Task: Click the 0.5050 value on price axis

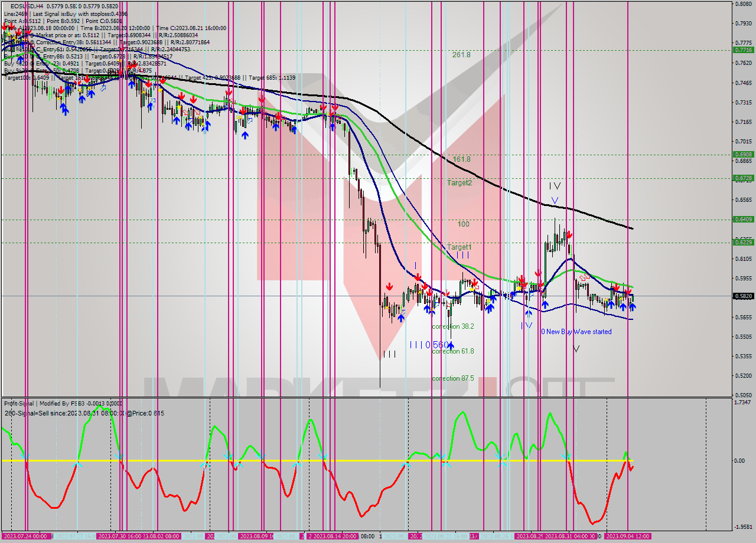Action: tap(743, 395)
